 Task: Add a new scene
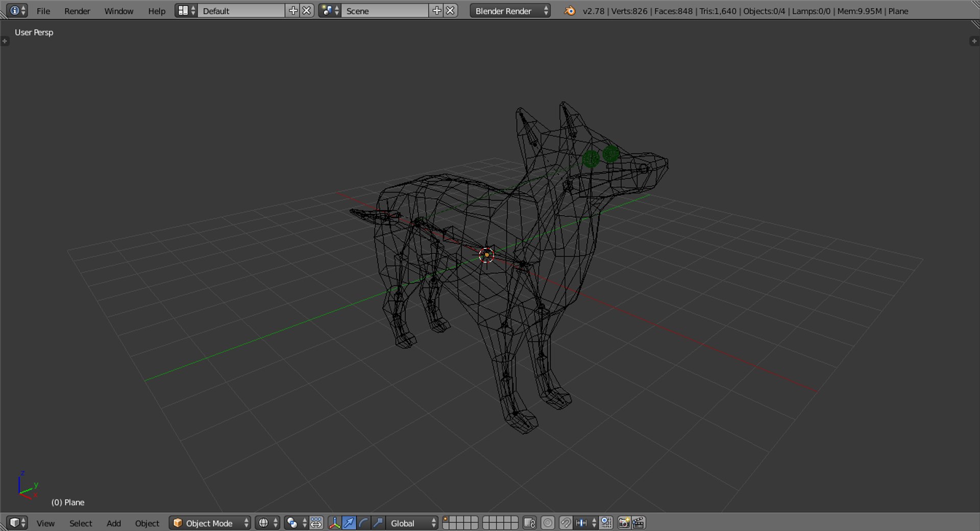(436, 11)
